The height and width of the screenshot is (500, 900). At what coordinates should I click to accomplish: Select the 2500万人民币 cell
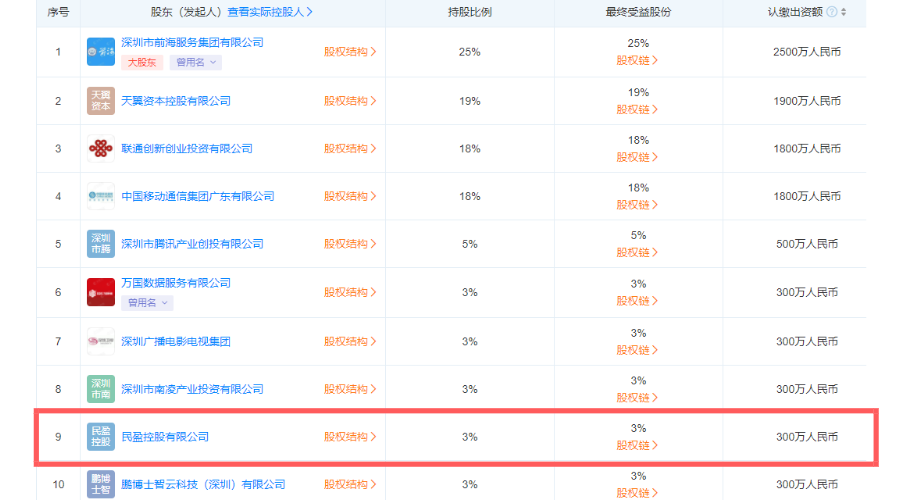pos(807,52)
